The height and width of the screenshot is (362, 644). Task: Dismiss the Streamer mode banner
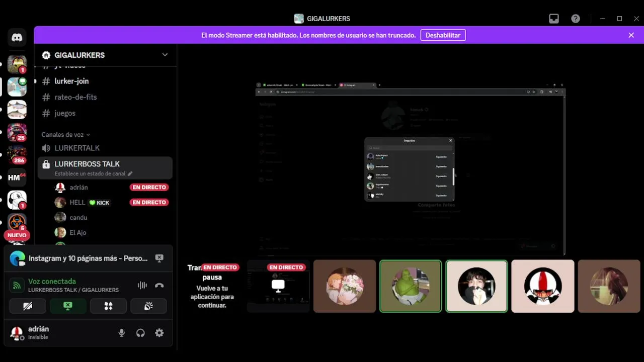(631, 35)
